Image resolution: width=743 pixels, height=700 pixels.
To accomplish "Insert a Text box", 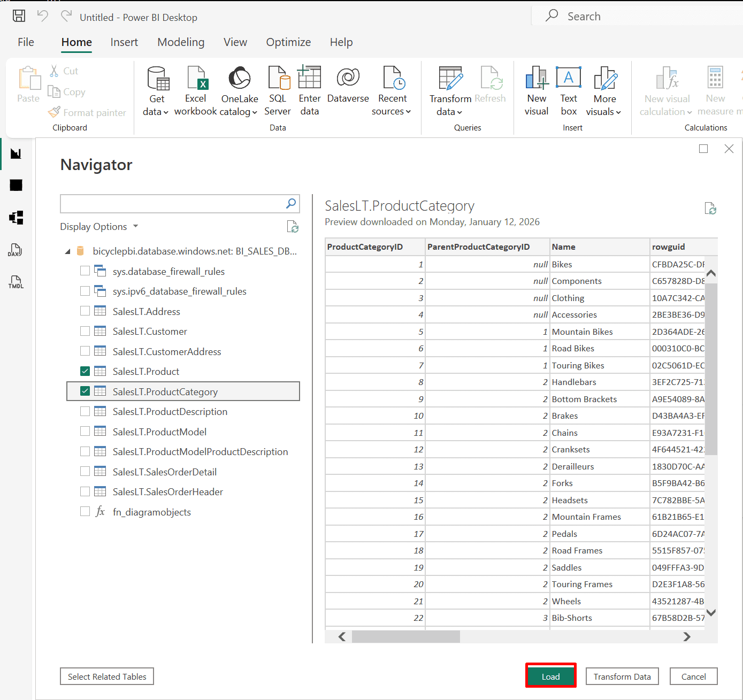I will coord(569,79).
